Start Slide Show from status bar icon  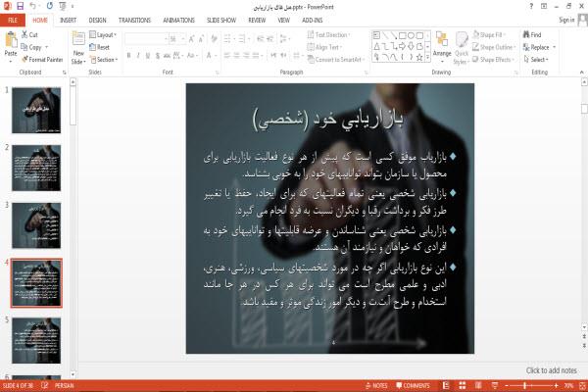point(495,385)
